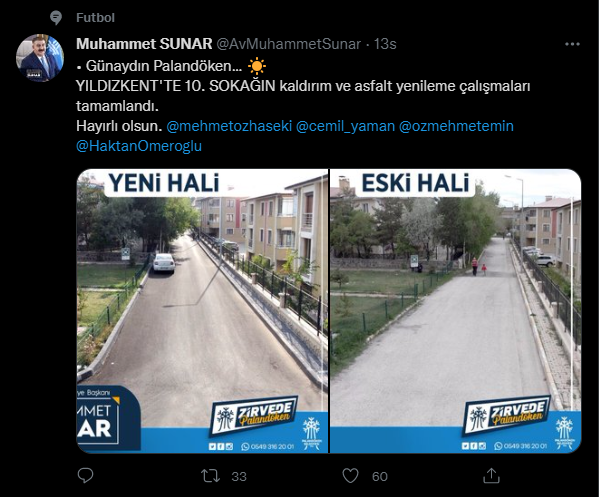
Task: Like the tweet with the heart icon
Action: pos(350,476)
